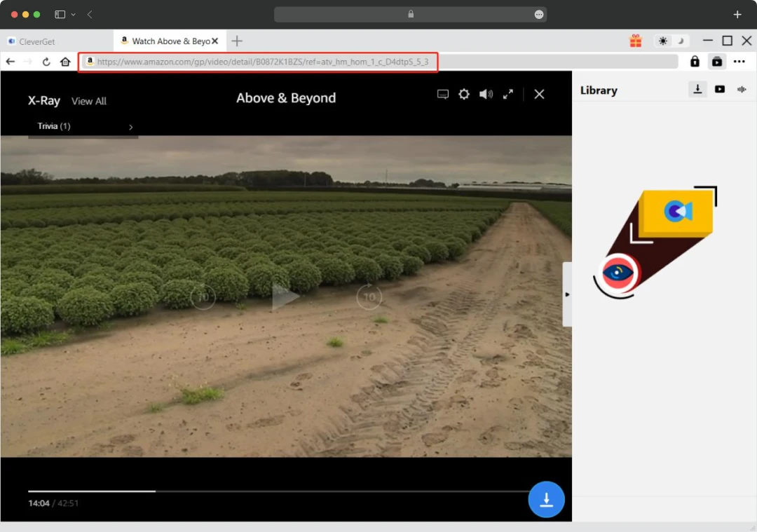Open subtitles options in the video player
757x532 pixels.
[442, 93]
